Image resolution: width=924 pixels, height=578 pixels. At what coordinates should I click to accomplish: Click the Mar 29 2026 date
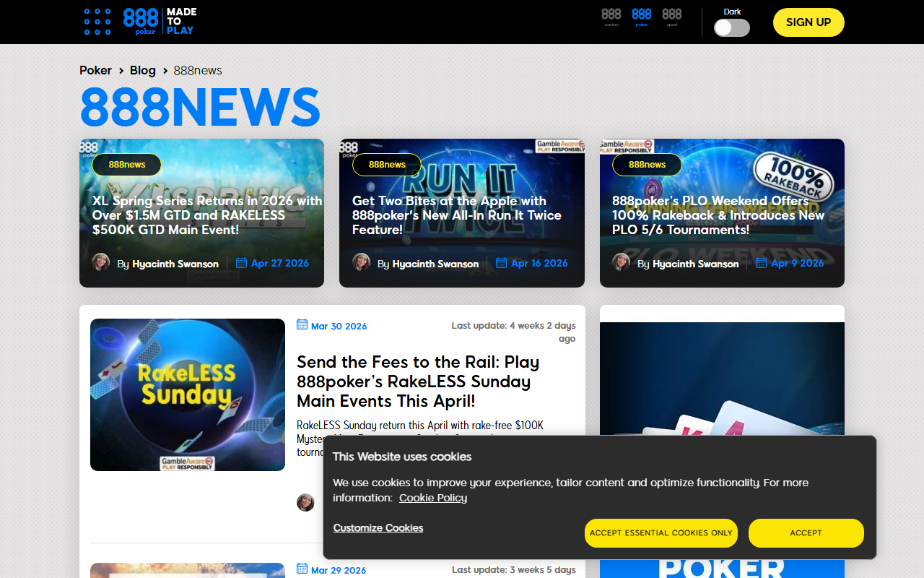[339, 570]
